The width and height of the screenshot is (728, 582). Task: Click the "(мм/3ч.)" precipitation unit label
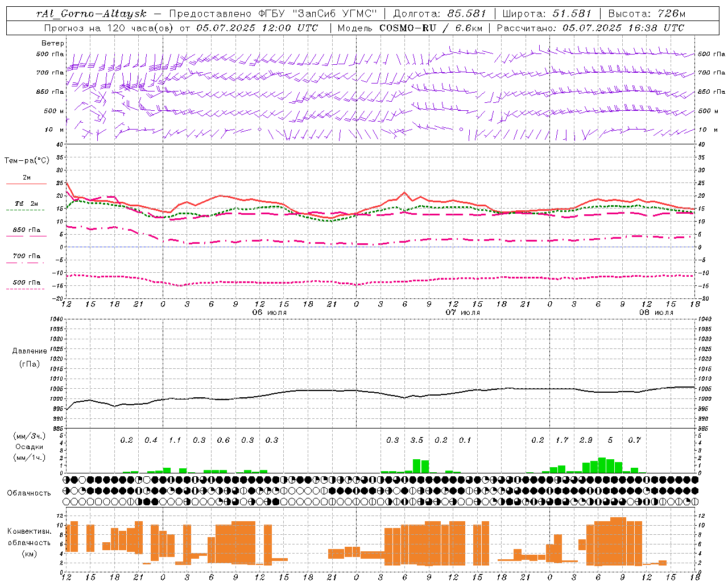coord(30,436)
